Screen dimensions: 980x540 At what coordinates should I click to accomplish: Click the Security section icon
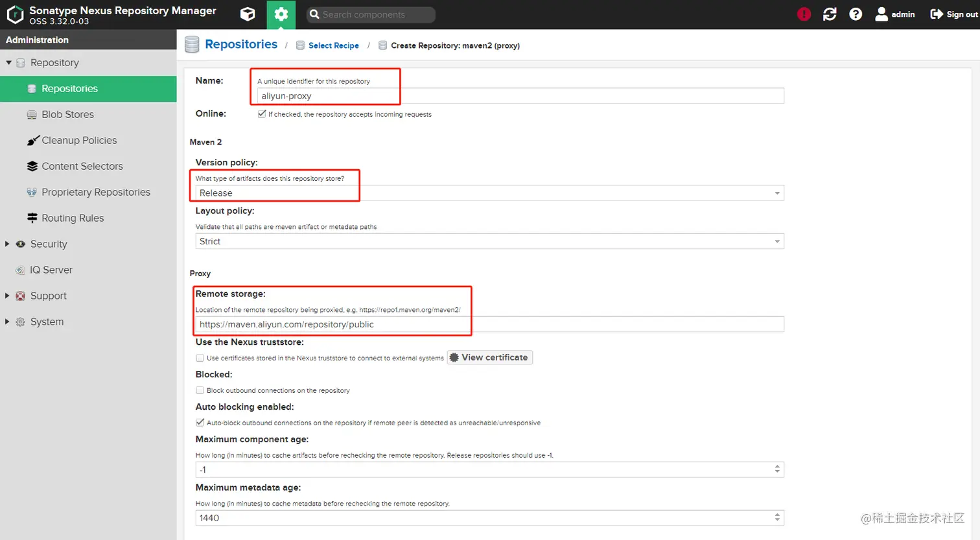click(x=21, y=244)
